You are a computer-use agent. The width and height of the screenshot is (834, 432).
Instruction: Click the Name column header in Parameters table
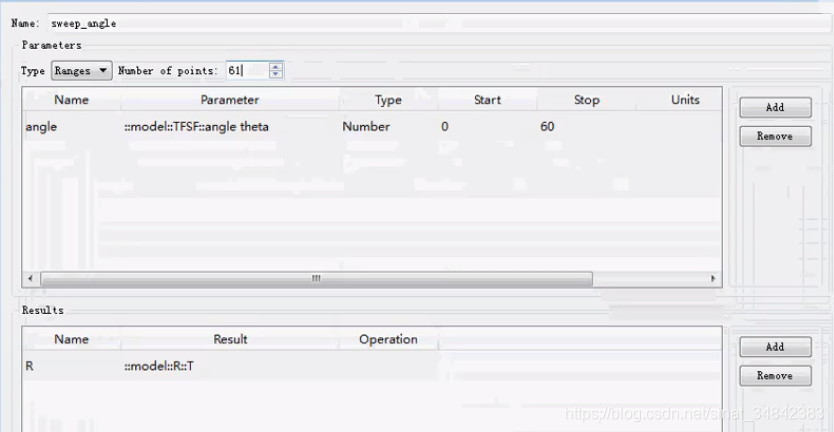coord(71,100)
